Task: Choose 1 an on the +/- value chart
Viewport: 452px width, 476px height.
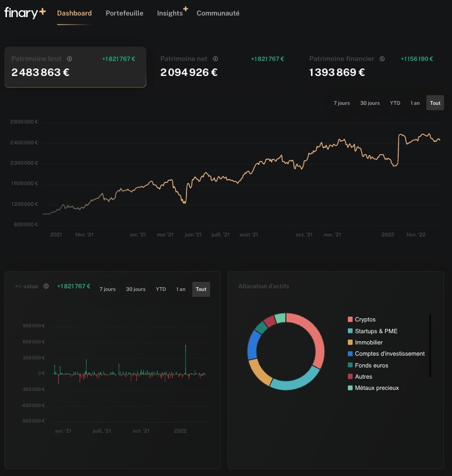Action: point(181,289)
